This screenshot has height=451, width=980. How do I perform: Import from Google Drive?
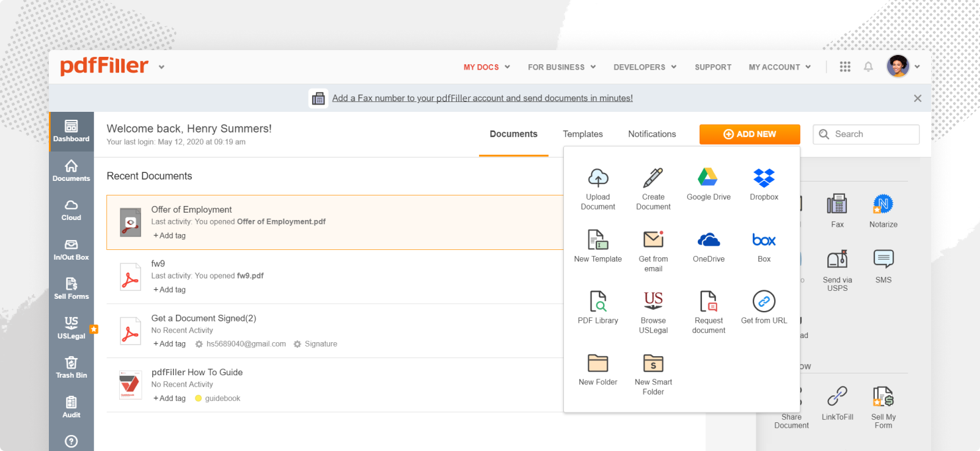point(709,184)
